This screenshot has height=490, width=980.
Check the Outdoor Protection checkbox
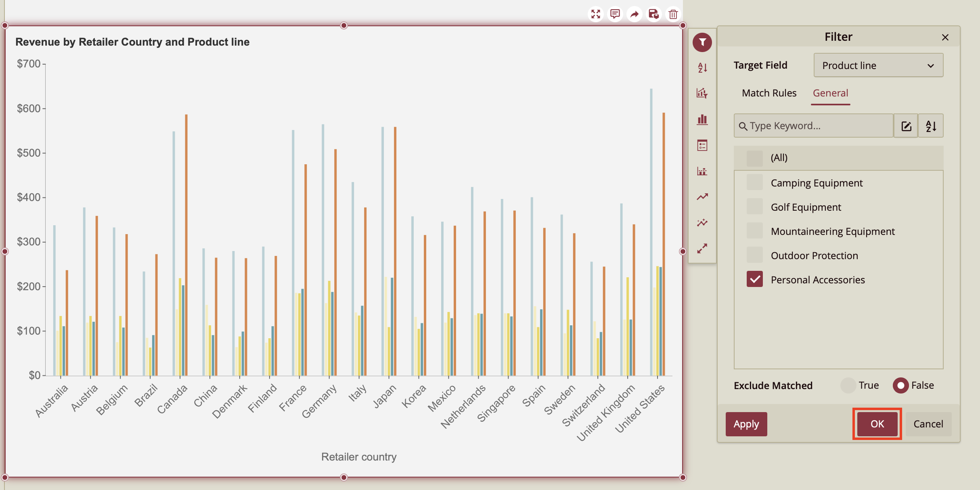[x=754, y=255]
